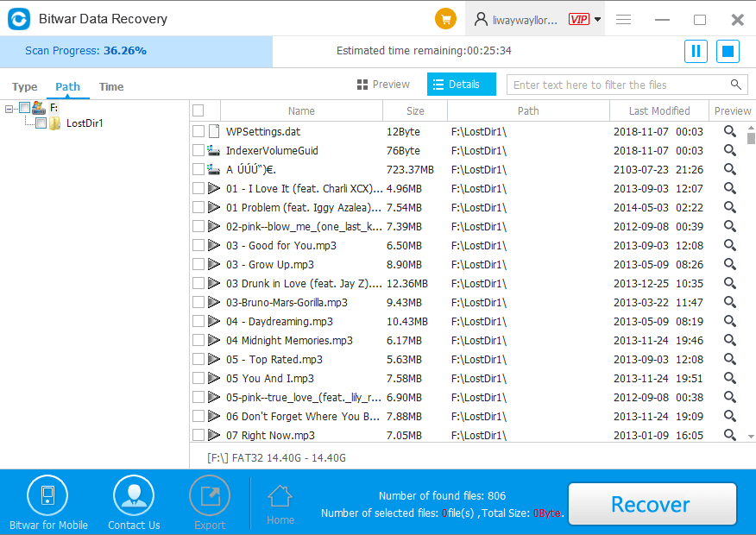Click the Bitwar Data Recovery logo icon

[x=19, y=19]
